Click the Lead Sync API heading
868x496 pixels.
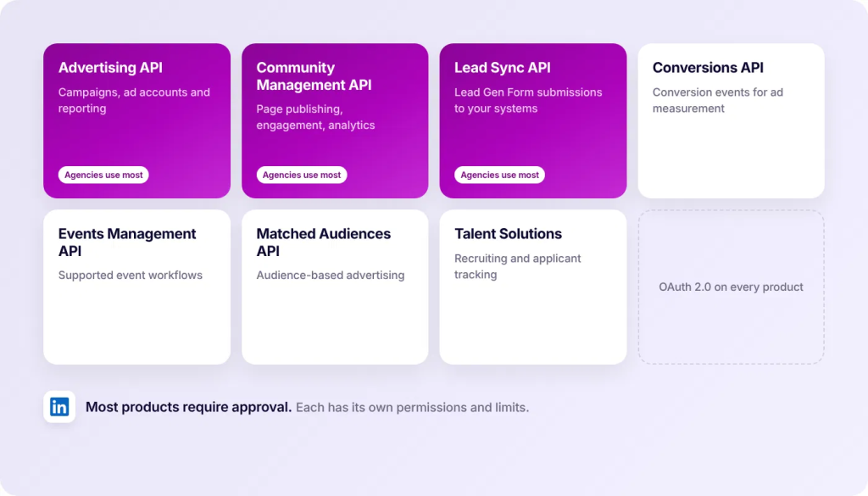pyautogui.click(x=502, y=68)
